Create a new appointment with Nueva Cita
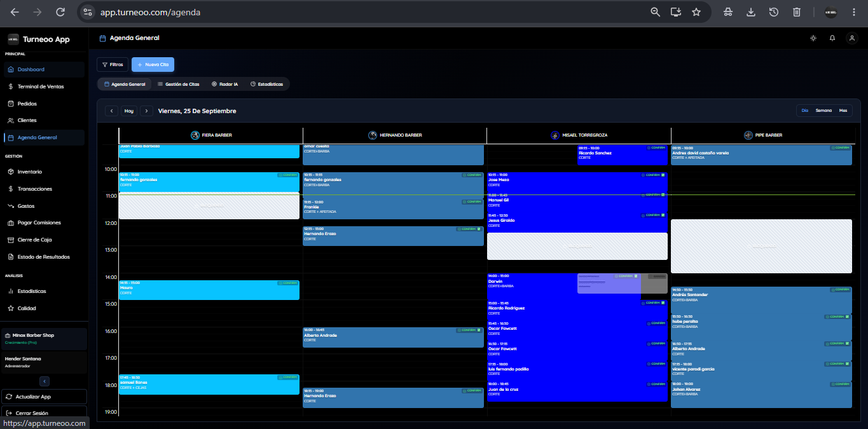This screenshot has width=868, height=429. click(x=153, y=64)
